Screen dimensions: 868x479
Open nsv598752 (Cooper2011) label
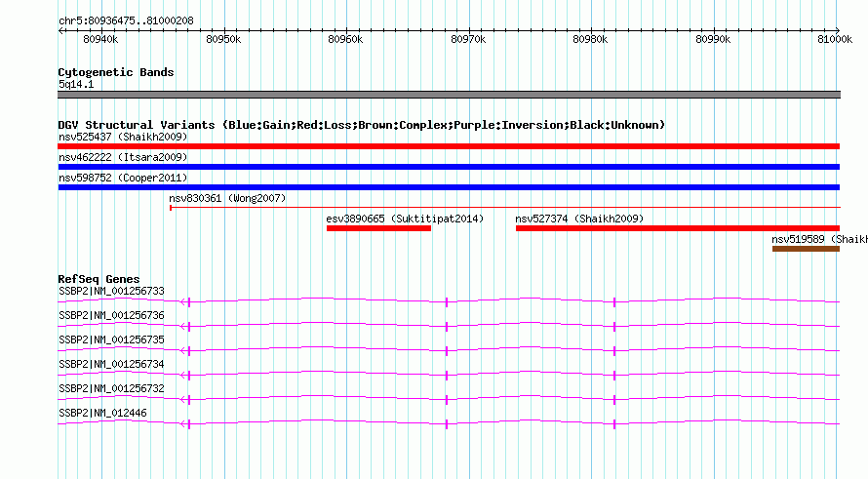pyautogui.click(x=123, y=178)
